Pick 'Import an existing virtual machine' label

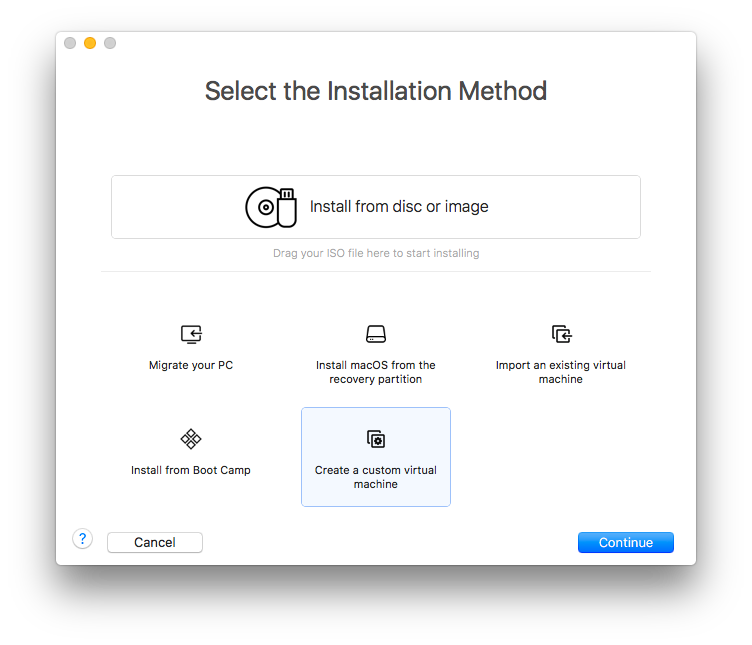point(561,372)
